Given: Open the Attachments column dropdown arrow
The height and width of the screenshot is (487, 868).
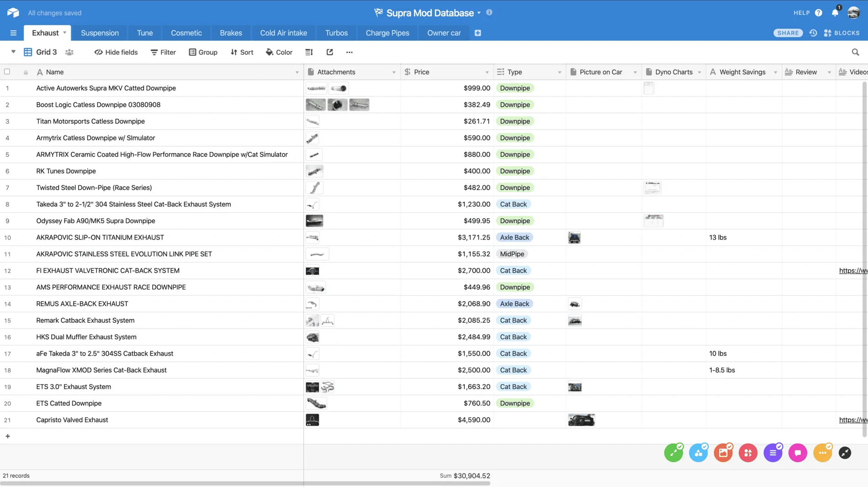Looking at the screenshot, I should coord(394,72).
